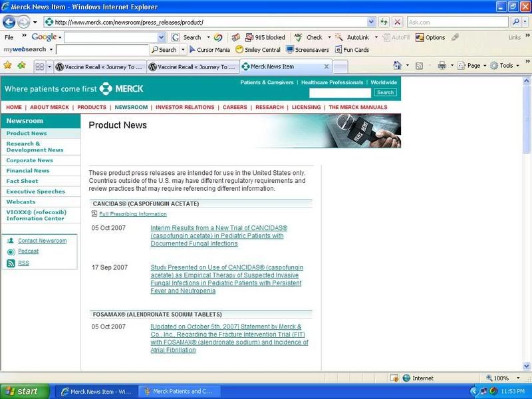Click the Contact Newsroom person icon
Viewport: 532px width, 399px height.
11,241
